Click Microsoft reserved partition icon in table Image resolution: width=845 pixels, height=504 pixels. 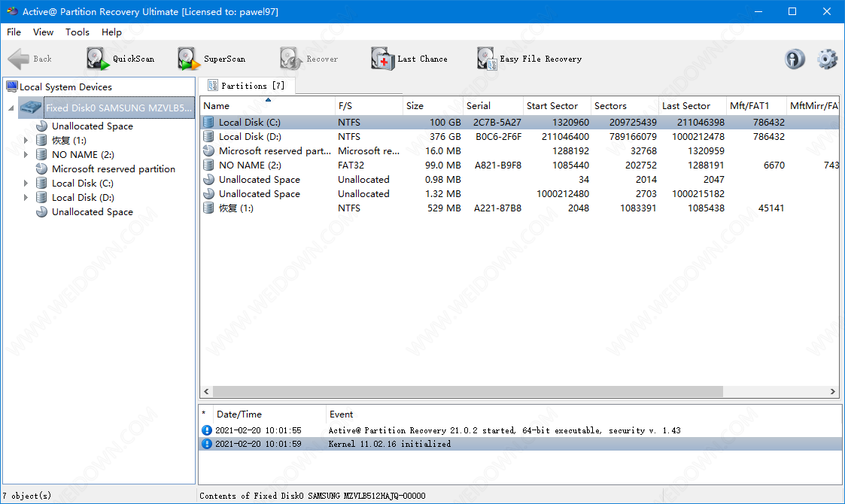(208, 151)
